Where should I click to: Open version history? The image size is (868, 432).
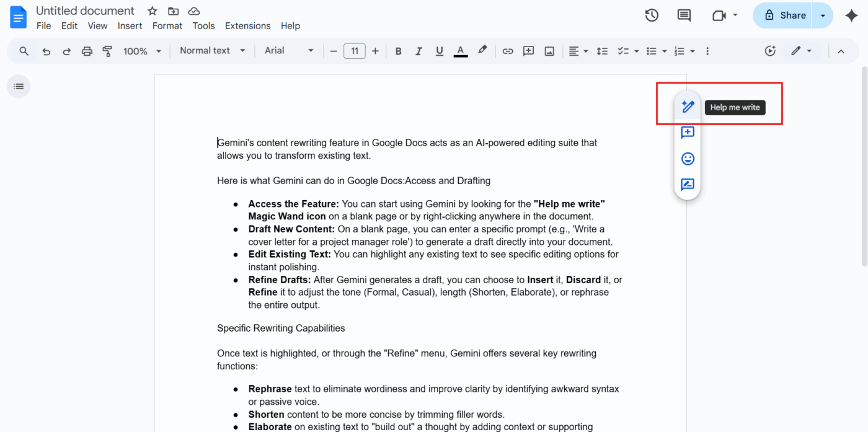pos(652,15)
